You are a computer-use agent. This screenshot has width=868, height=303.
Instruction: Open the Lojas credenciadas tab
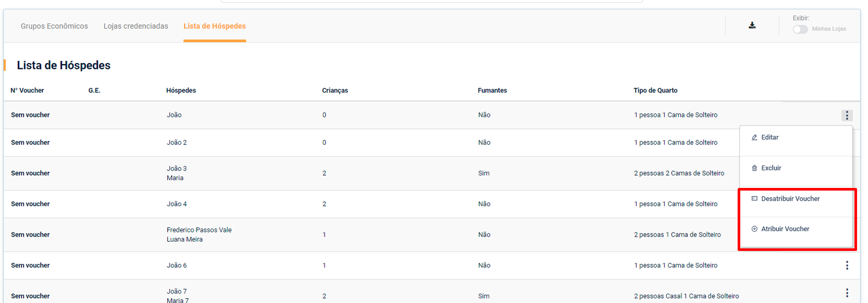(136, 26)
